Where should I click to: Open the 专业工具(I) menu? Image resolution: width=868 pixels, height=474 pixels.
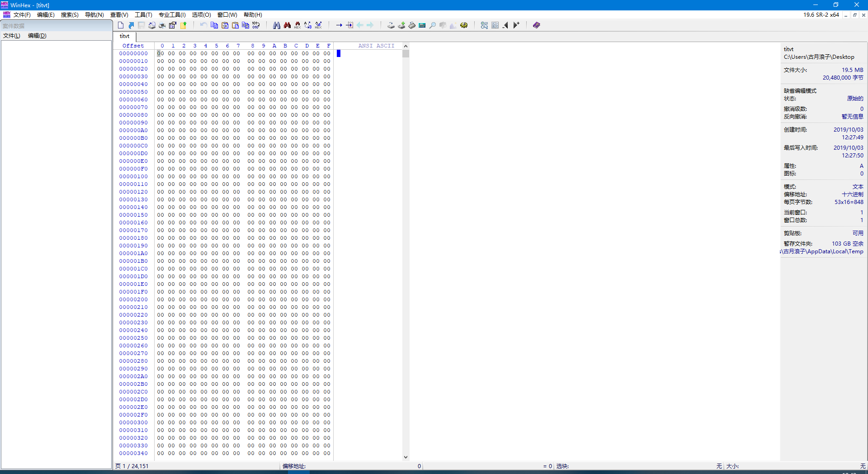(172, 15)
